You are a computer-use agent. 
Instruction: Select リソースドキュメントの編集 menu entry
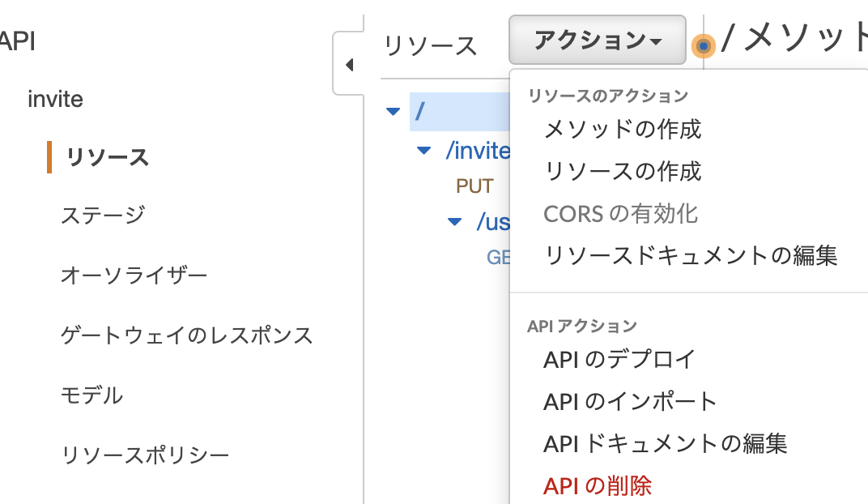click(691, 255)
